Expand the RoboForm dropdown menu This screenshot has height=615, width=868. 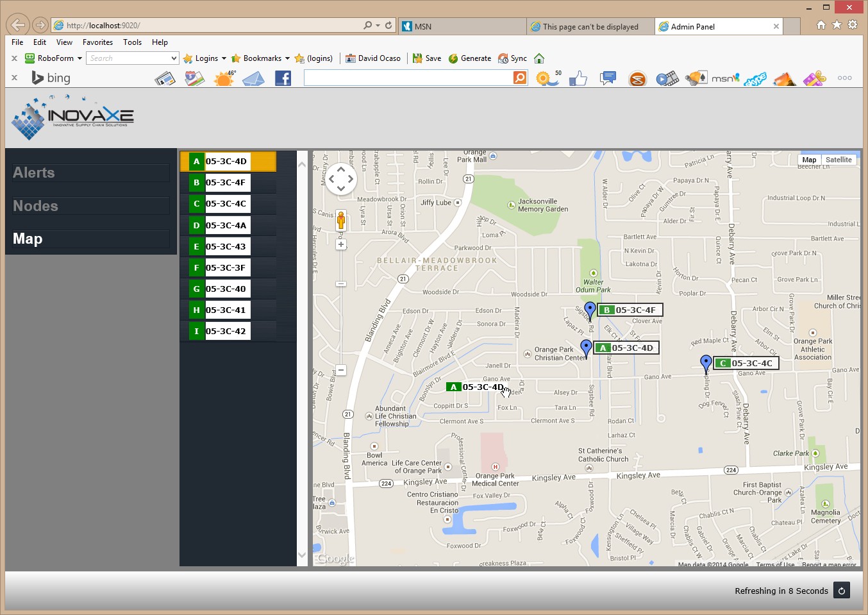click(x=79, y=58)
